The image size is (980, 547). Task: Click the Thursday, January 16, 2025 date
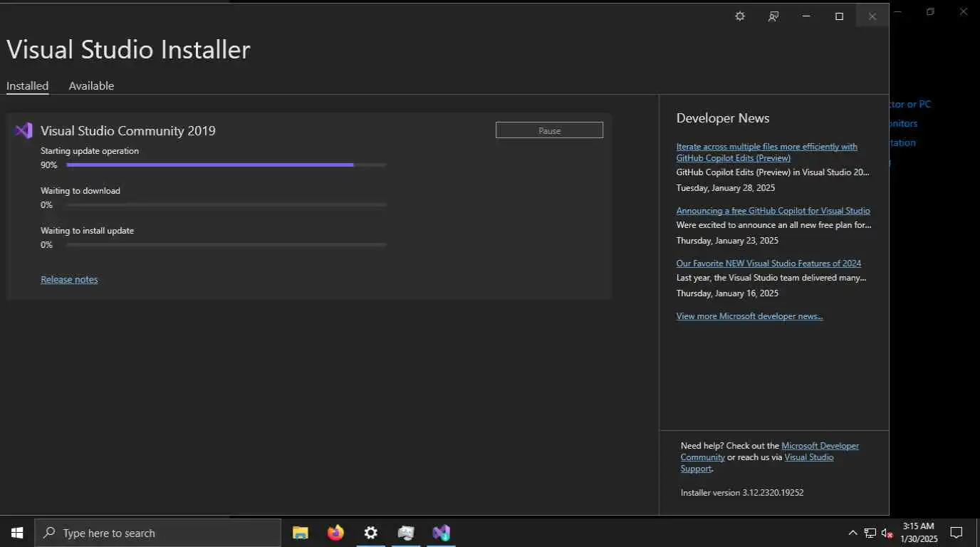(727, 293)
